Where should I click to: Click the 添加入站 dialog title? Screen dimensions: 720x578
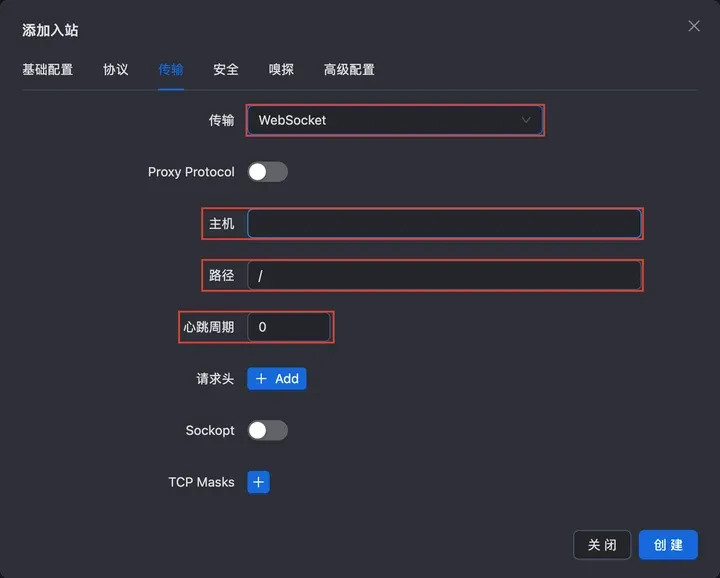point(50,30)
